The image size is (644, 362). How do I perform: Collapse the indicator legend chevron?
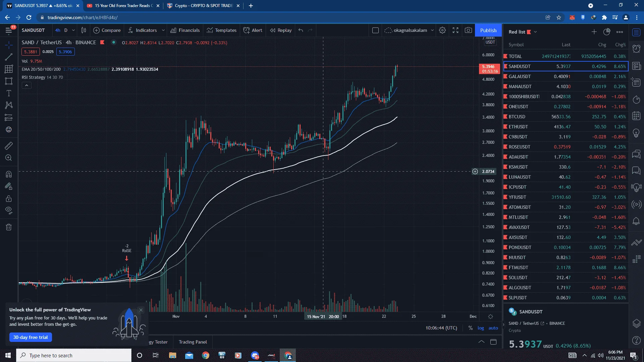(26, 85)
